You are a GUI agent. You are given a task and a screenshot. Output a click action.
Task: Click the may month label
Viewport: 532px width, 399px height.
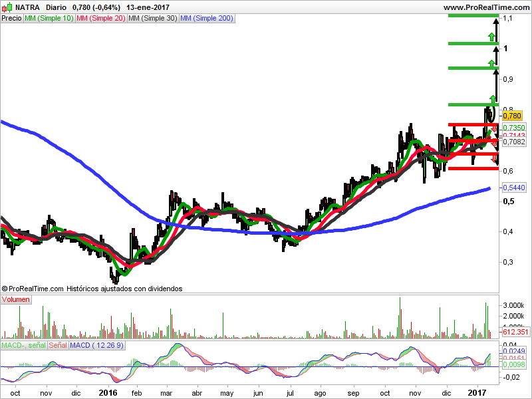click(x=227, y=394)
